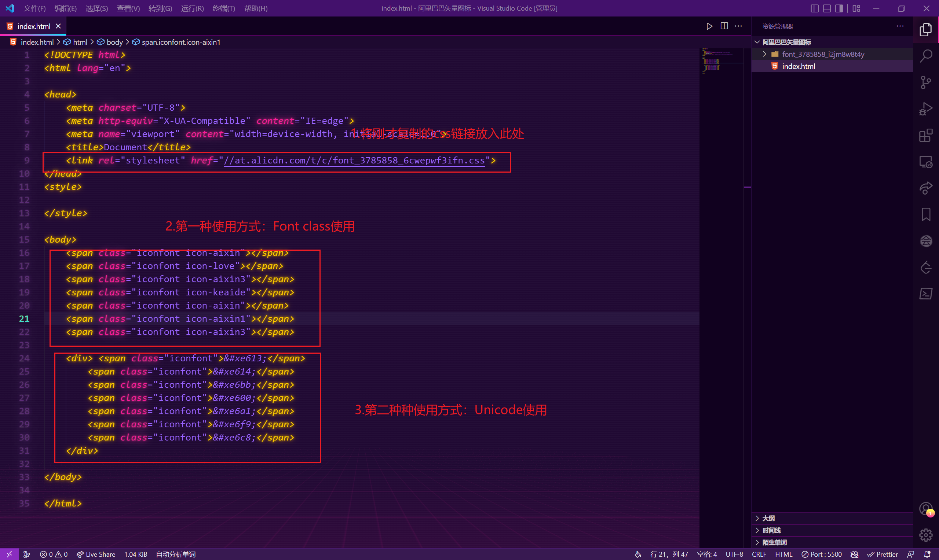Go to line via 行 21, 列 47
Screen dimensions: 939x560
[669, 554]
